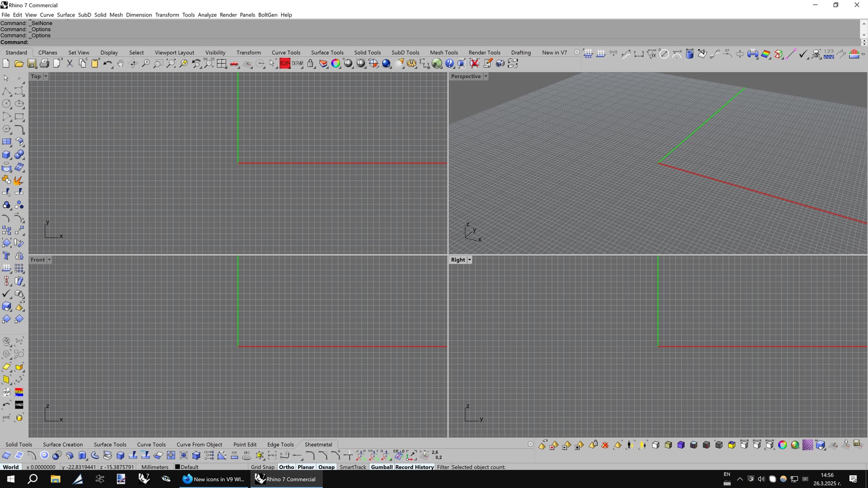Select the Rectangle tool
This screenshot has height=488, width=868.
pyautogui.click(x=19, y=117)
